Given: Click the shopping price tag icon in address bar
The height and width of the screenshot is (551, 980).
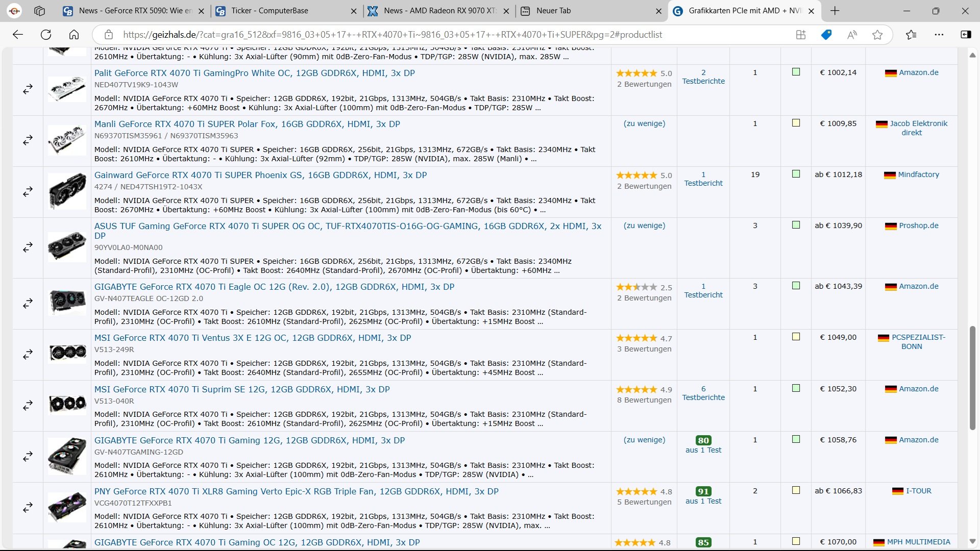Looking at the screenshot, I should [x=826, y=35].
